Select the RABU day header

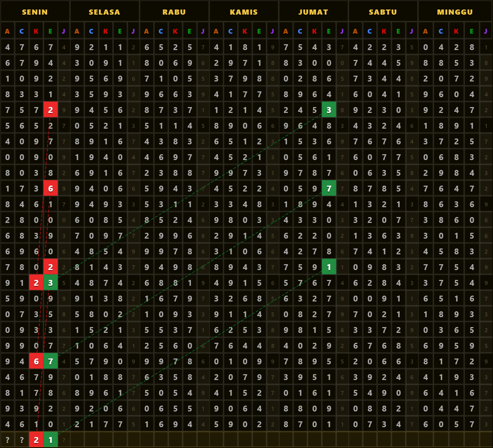[174, 12]
